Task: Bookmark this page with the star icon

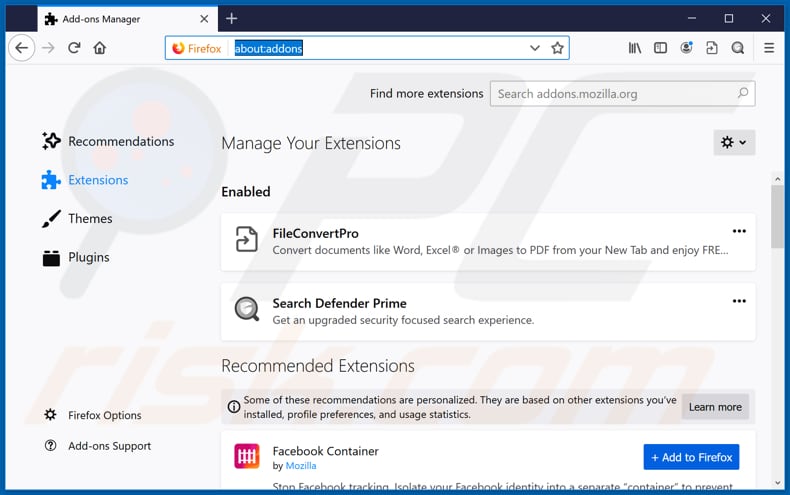Action: click(x=557, y=48)
